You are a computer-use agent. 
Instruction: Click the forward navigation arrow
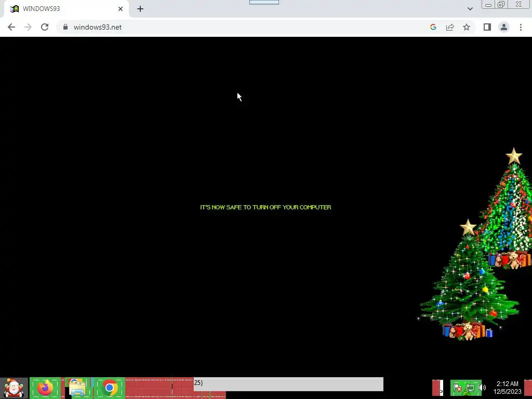pos(28,27)
